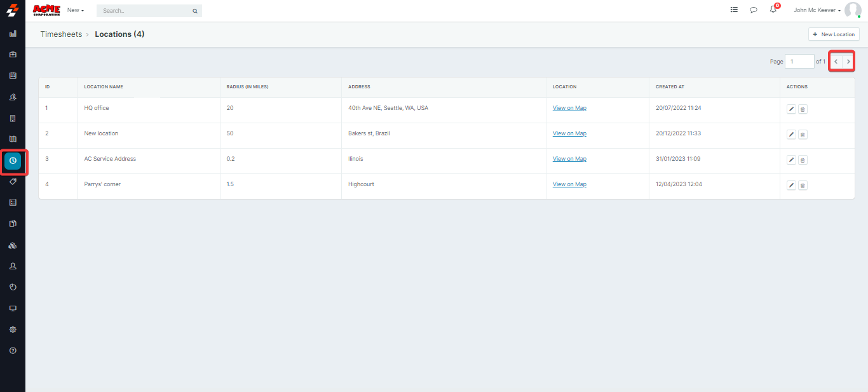Open View on Map for HQ office
This screenshot has width=868, height=392.
(569, 108)
